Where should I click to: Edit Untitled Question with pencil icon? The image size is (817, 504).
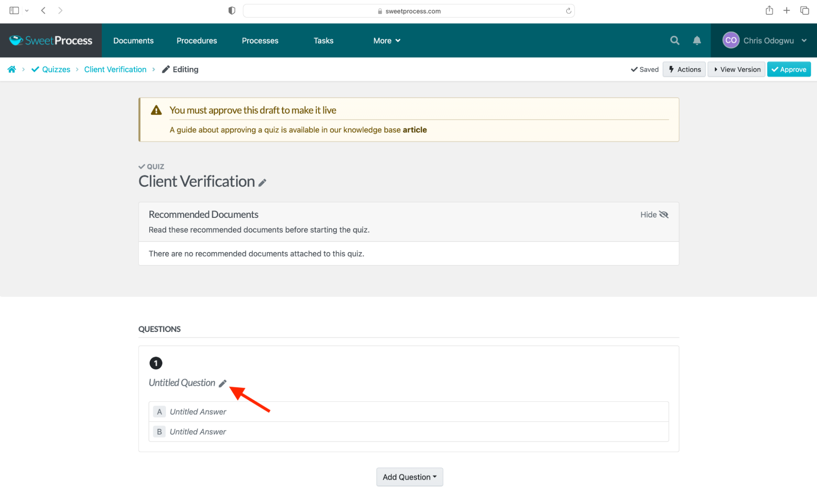(x=222, y=383)
